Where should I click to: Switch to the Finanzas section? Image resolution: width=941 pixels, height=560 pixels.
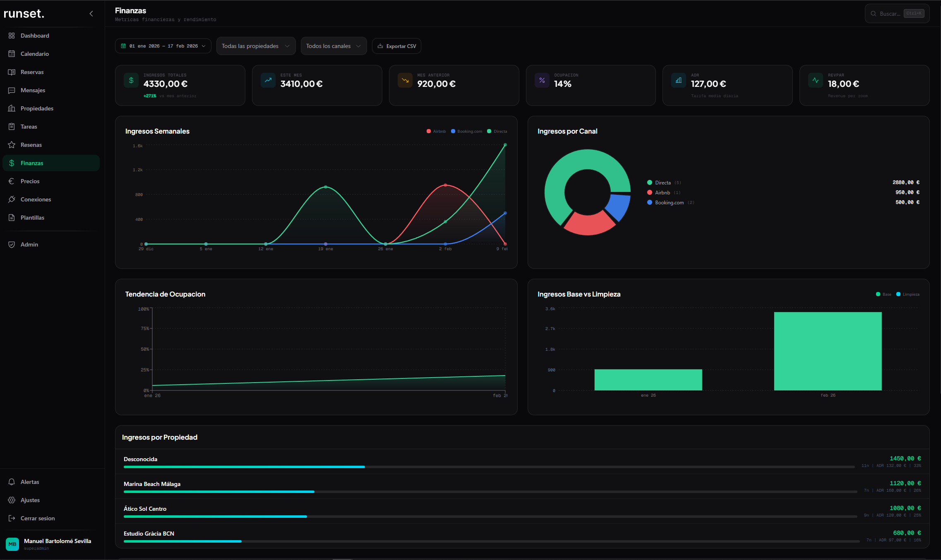tap(31, 163)
